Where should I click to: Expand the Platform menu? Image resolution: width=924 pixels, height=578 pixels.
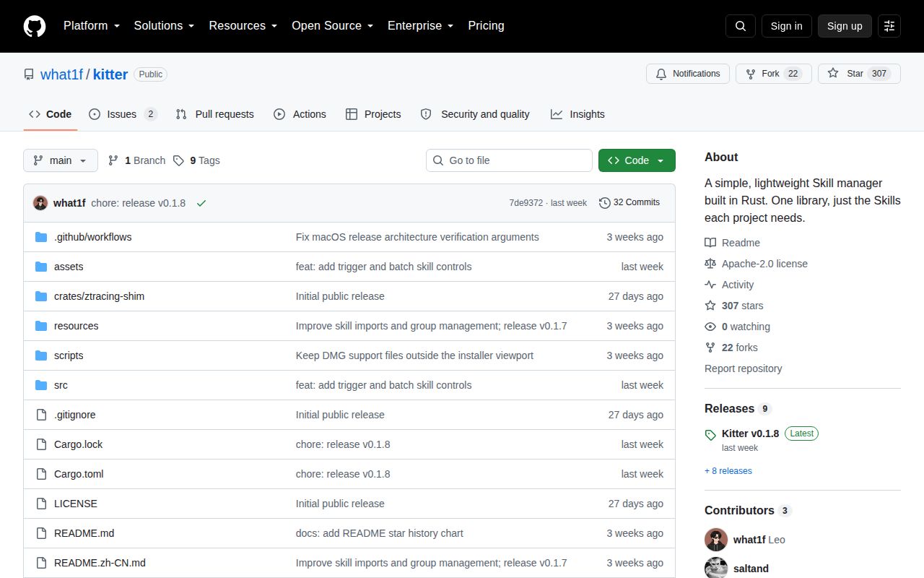pos(92,25)
